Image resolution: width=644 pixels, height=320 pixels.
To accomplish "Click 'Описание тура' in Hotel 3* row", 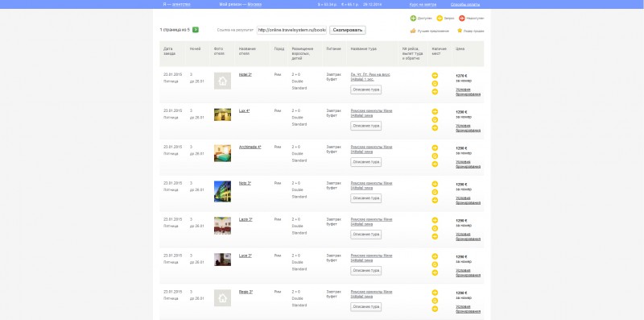I will pyautogui.click(x=366, y=89).
